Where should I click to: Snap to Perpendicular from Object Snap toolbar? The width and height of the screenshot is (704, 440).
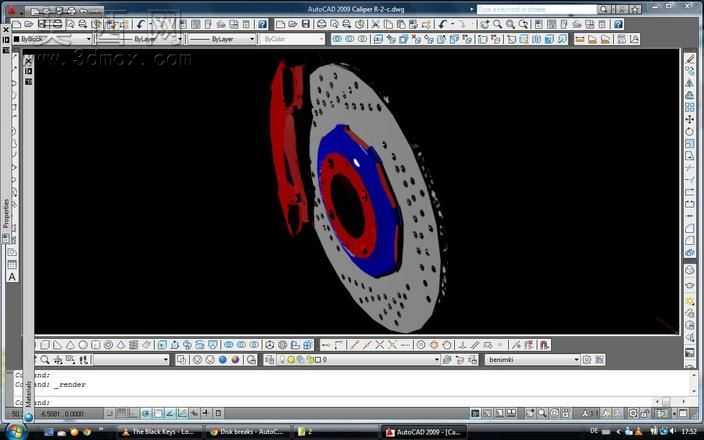coord(462,345)
